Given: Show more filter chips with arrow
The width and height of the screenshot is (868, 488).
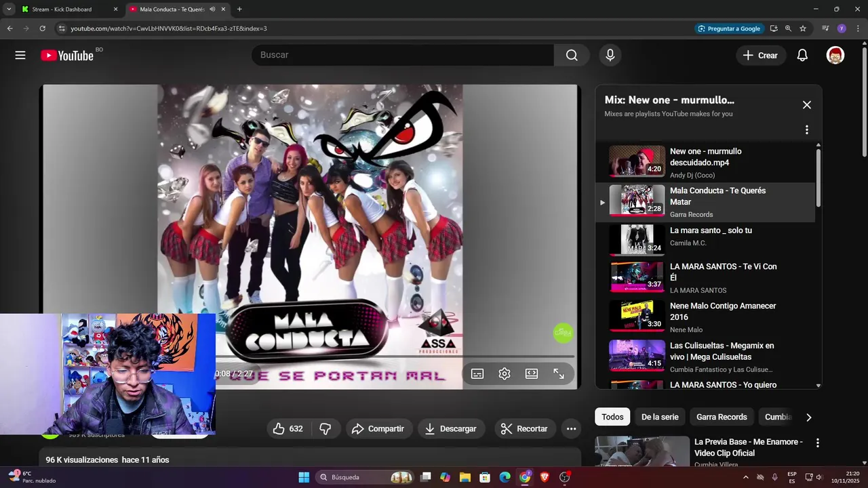Looking at the screenshot, I should click(808, 418).
